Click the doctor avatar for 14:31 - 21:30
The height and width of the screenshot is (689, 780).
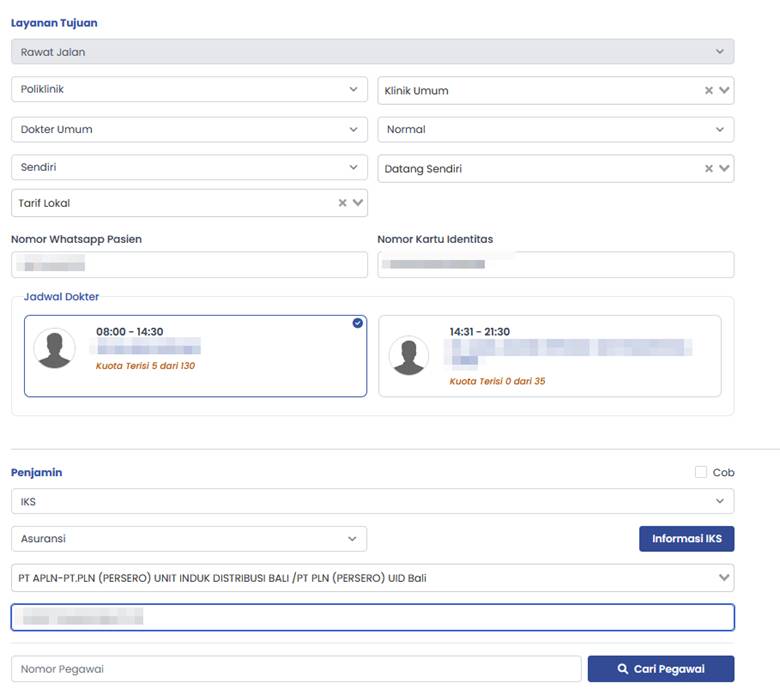coord(409,356)
